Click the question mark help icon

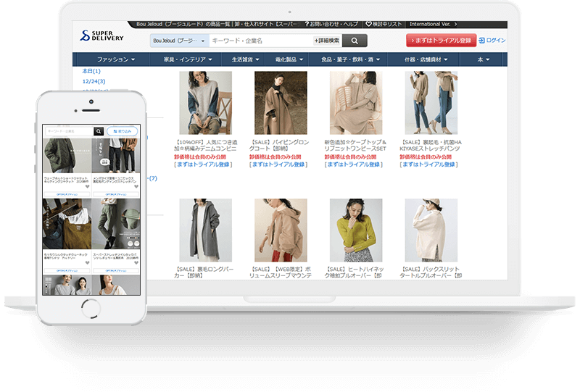coord(307,24)
